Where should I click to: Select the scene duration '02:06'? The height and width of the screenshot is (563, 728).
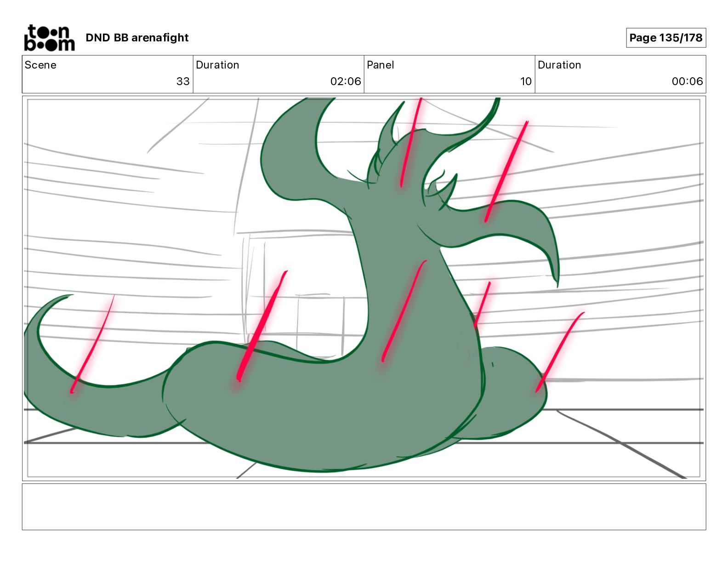[346, 81]
